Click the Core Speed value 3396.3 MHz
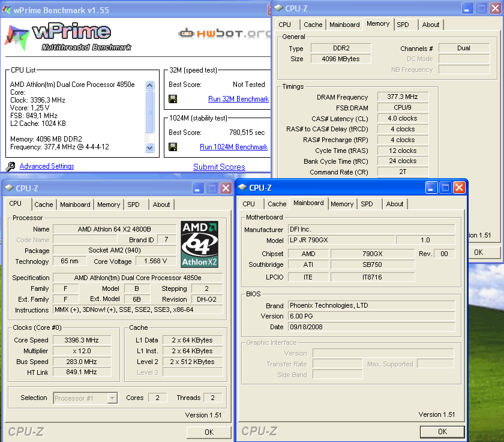This screenshot has width=504, height=442. coord(82,340)
